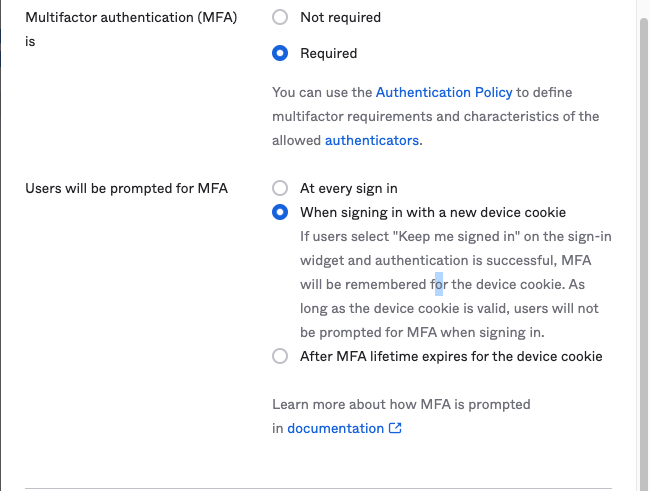Click the Users will be prompted for MFA label
650x491 pixels.
(x=126, y=188)
